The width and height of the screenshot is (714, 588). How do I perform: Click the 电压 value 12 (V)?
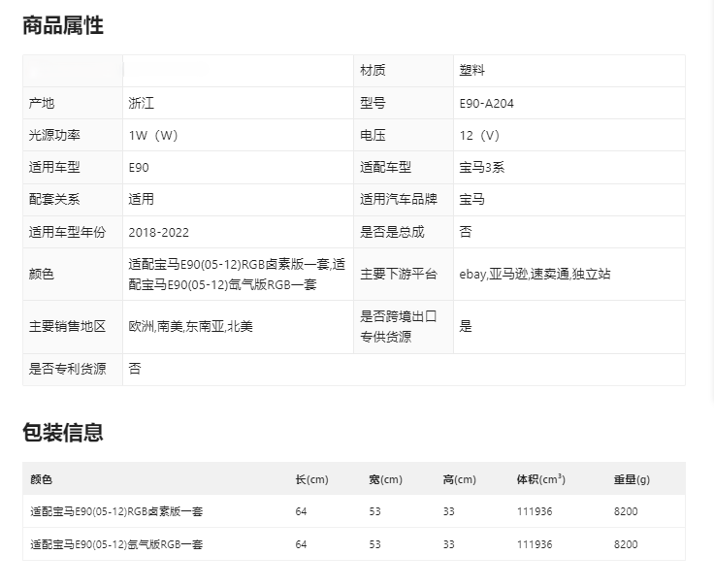pyautogui.click(x=479, y=135)
